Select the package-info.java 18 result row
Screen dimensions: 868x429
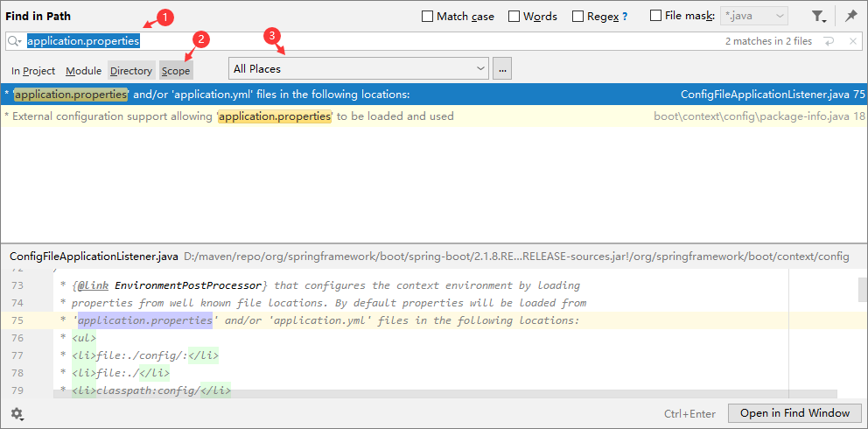pos(434,116)
